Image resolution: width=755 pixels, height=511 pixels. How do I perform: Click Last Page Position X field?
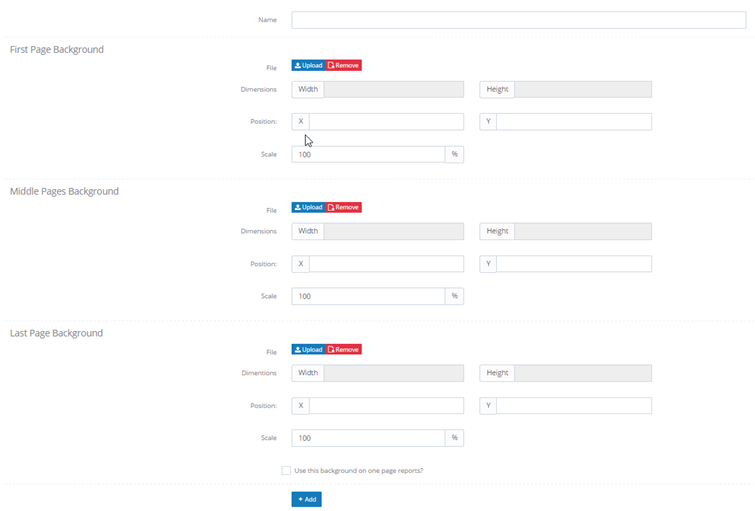[x=386, y=406]
